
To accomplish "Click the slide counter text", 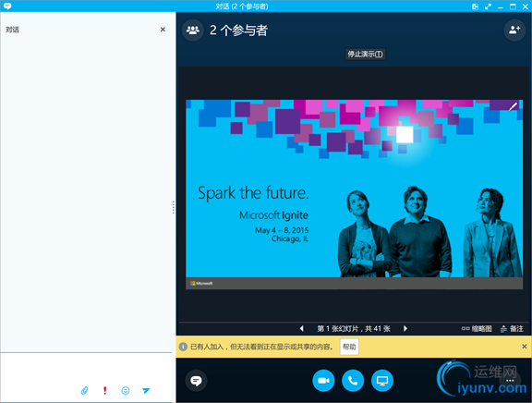I will tap(354, 329).
